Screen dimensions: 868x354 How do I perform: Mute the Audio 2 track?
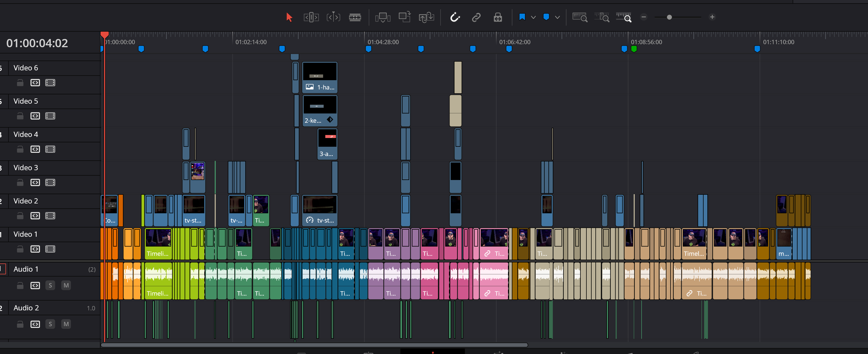(x=66, y=324)
